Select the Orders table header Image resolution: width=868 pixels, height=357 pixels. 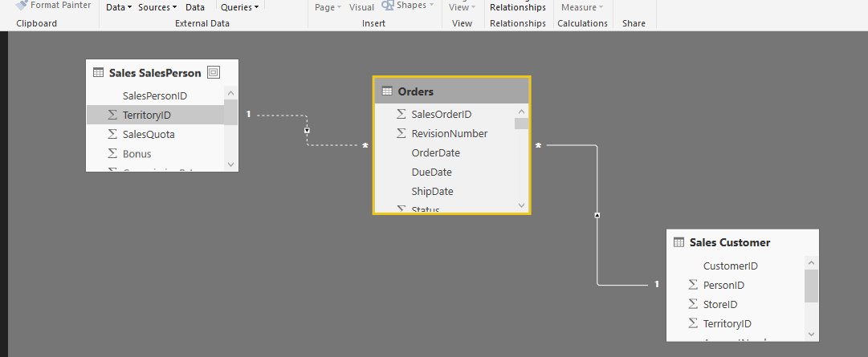452,91
